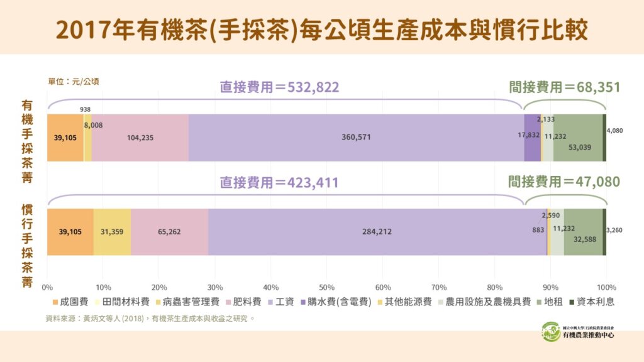
Task: Select the 田間材料費 legend icon
Action: pyautogui.click(x=97, y=302)
